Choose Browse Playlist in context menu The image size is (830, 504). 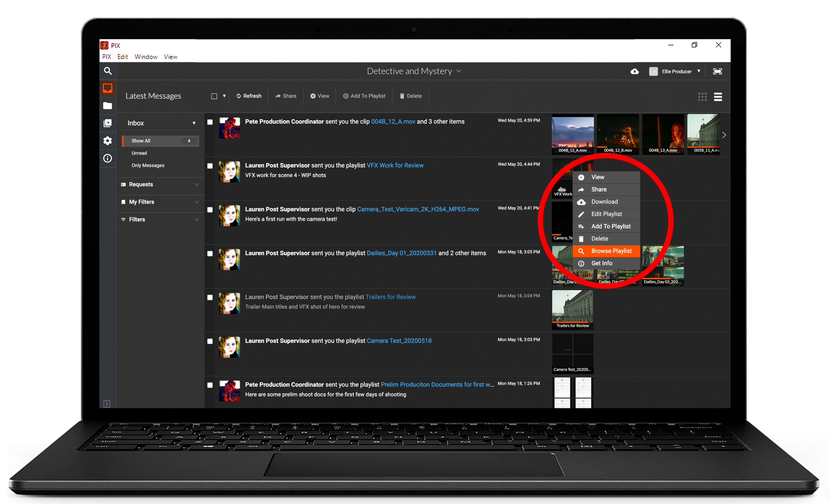point(611,251)
